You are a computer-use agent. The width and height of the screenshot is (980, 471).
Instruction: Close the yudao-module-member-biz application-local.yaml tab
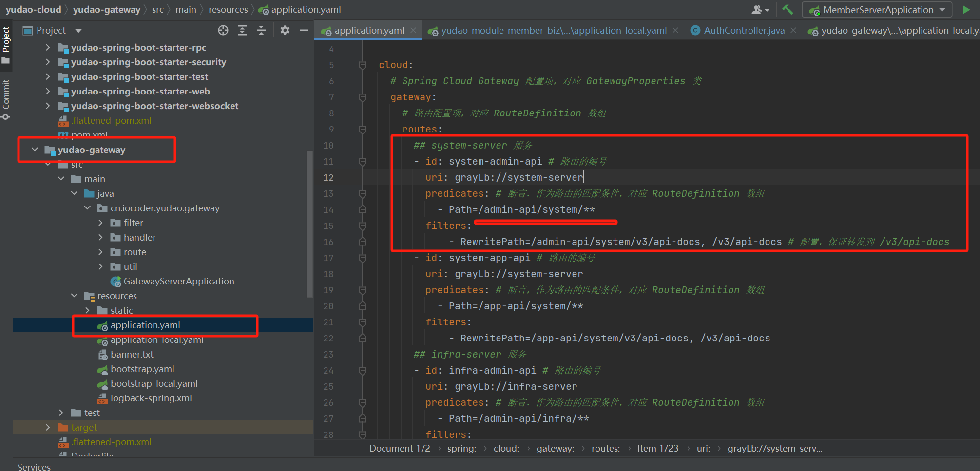pyautogui.click(x=675, y=30)
